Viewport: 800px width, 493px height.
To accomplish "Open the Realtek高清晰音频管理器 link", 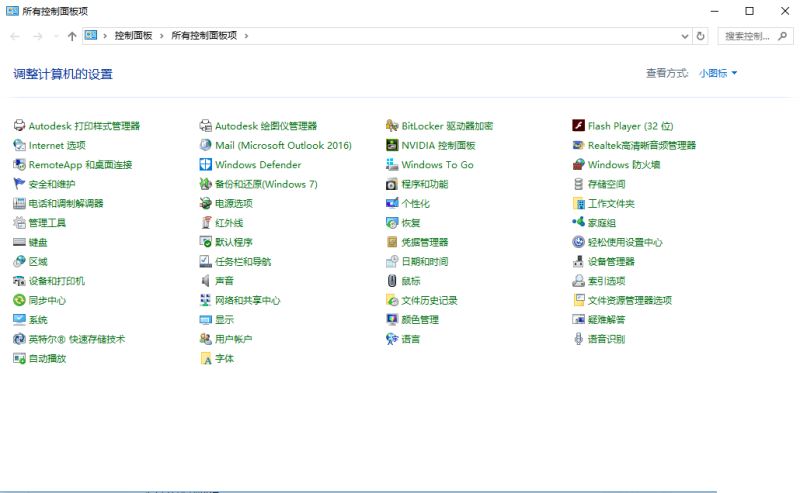I will [x=642, y=145].
